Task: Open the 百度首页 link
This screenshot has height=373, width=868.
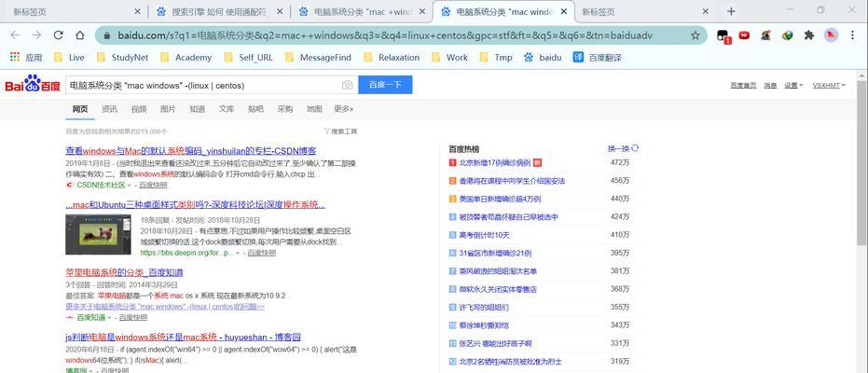Action: (743, 85)
